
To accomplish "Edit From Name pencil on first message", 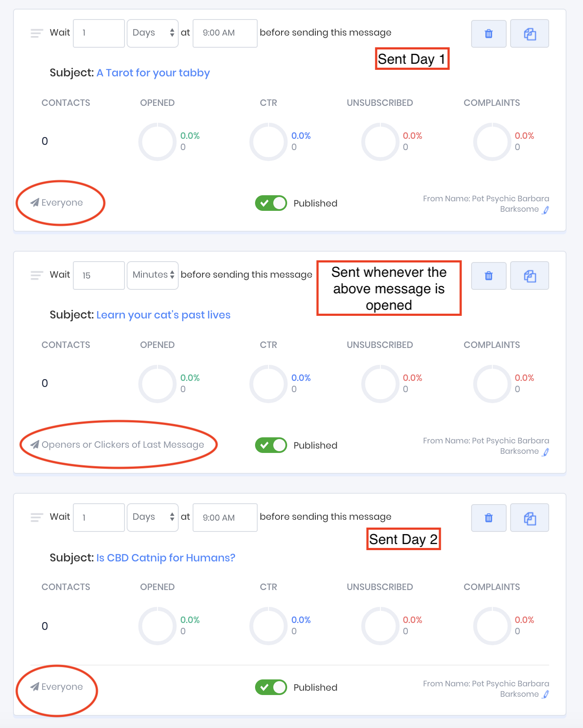I will (546, 210).
